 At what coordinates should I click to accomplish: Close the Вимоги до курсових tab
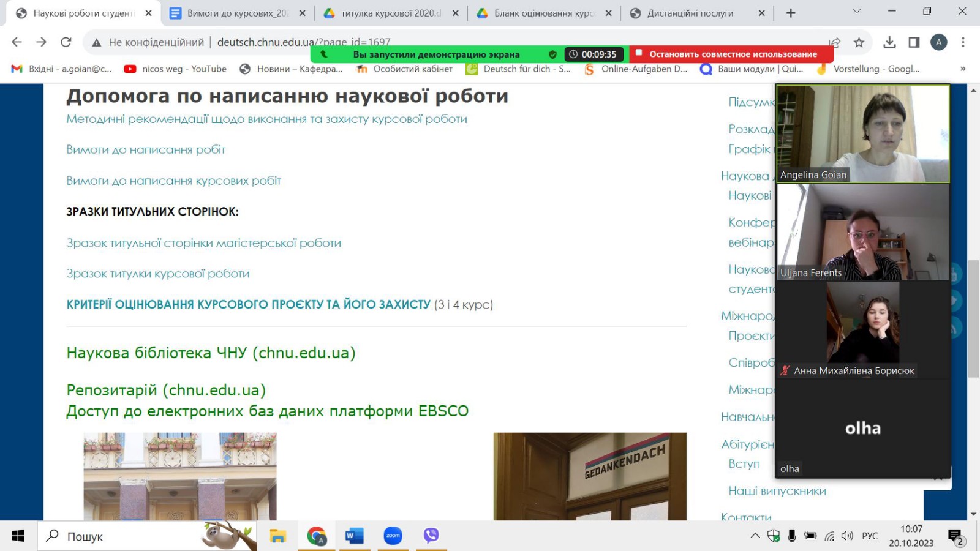tap(302, 13)
